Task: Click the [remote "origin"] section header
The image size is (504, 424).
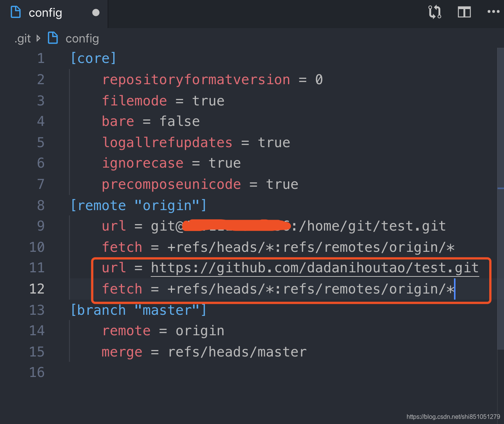Action: [138, 206]
